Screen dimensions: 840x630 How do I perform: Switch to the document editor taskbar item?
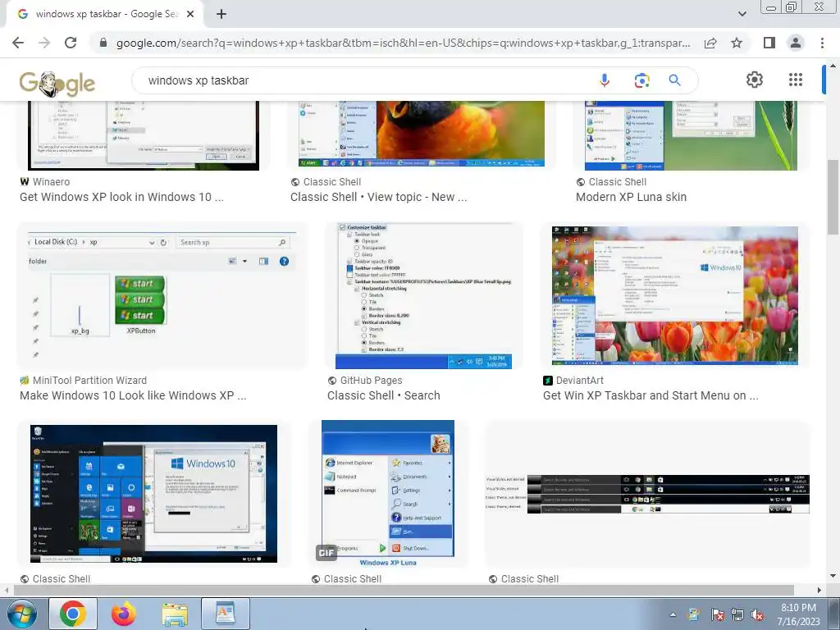click(x=226, y=614)
